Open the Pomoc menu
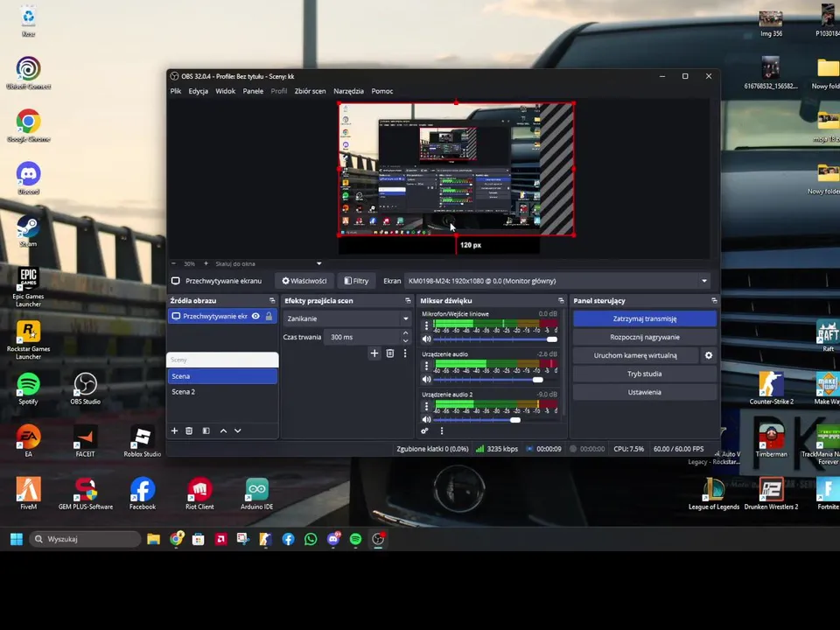Screen dimensions: 840x630 [x=382, y=91]
